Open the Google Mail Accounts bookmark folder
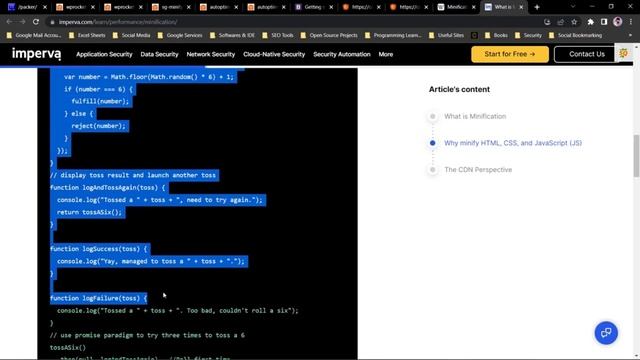640x360 pixels. [x=33, y=36]
